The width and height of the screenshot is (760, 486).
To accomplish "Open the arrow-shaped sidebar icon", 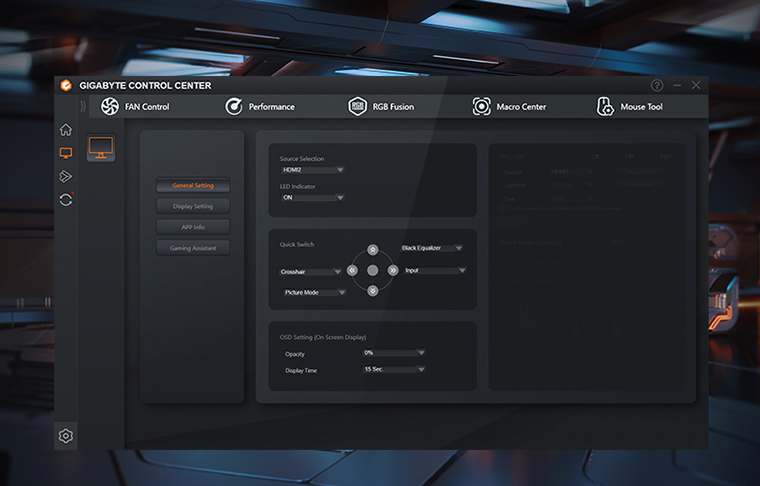I will point(65,176).
